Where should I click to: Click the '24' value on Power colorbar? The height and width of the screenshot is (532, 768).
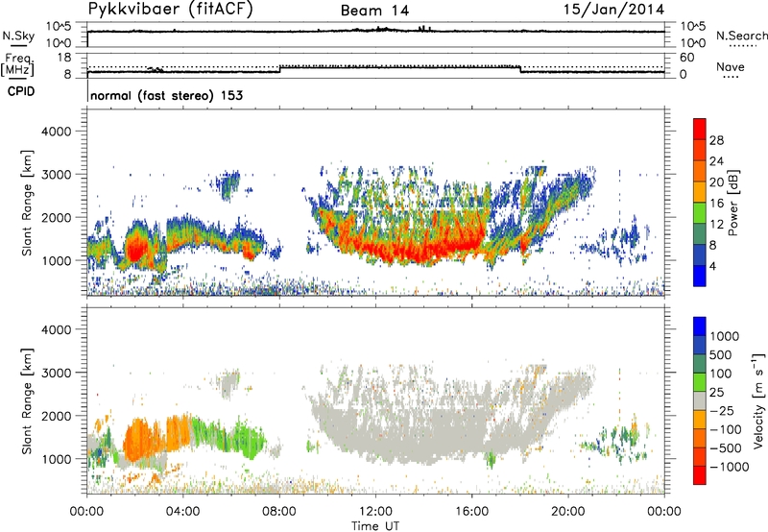[x=716, y=161]
